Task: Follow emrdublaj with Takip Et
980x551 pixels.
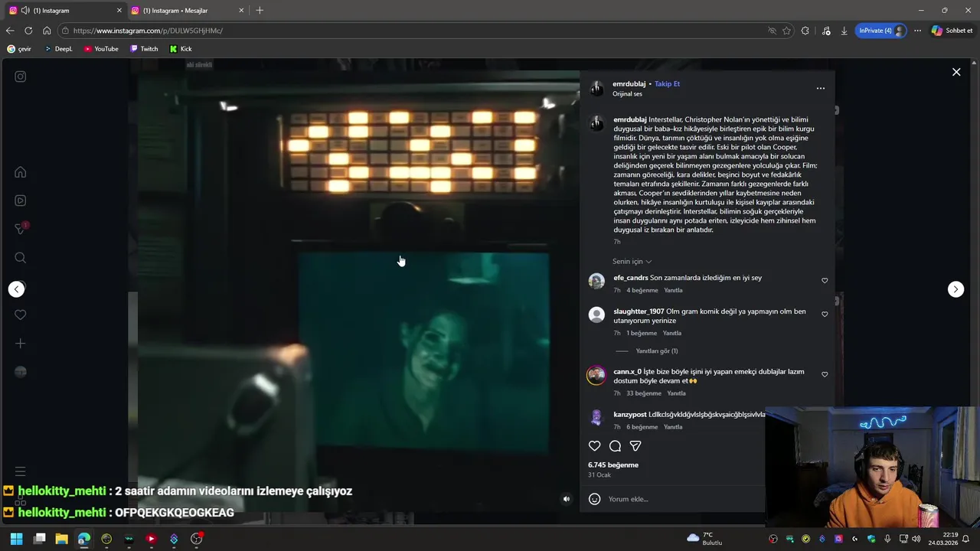Action: 667,84
